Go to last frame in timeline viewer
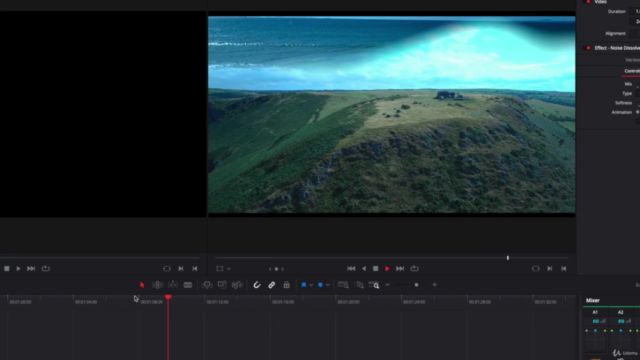 (400, 269)
